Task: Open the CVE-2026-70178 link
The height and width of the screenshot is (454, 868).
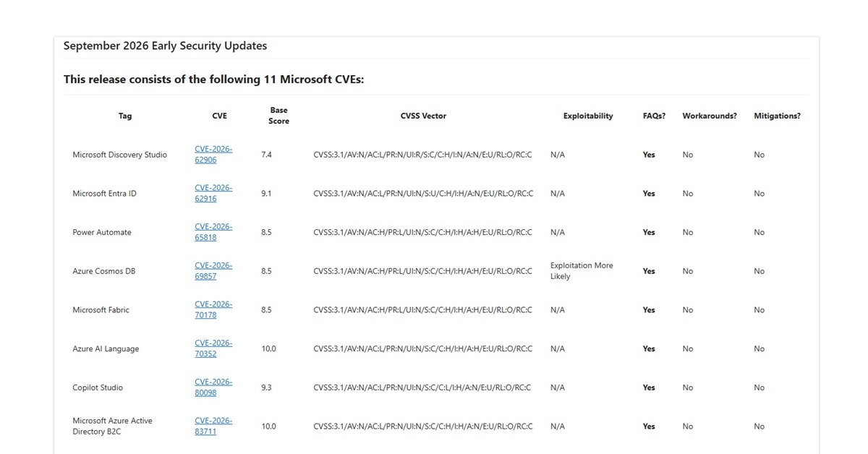Action: [x=213, y=309]
